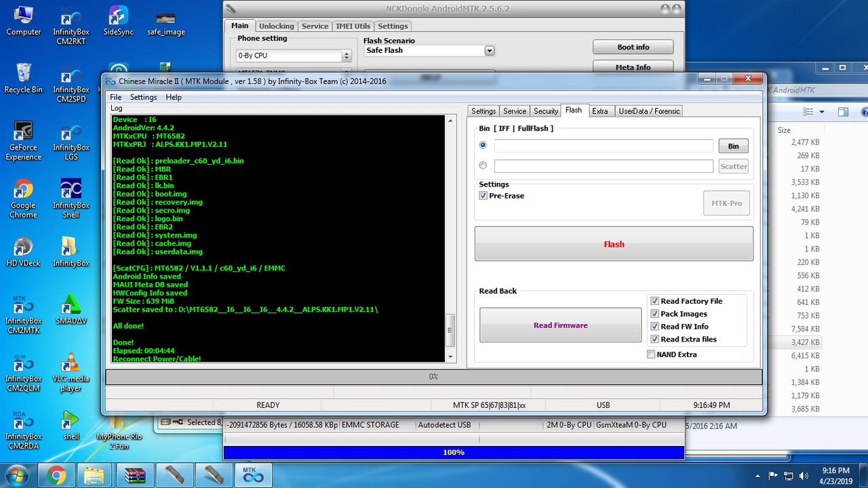Click the Windows Start button

click(x=18, y=474)
